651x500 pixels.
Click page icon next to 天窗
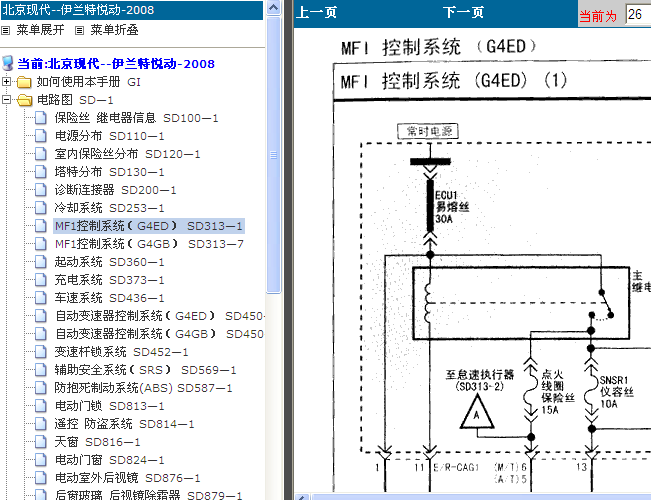pyautogui.click(x=41, y=442)
